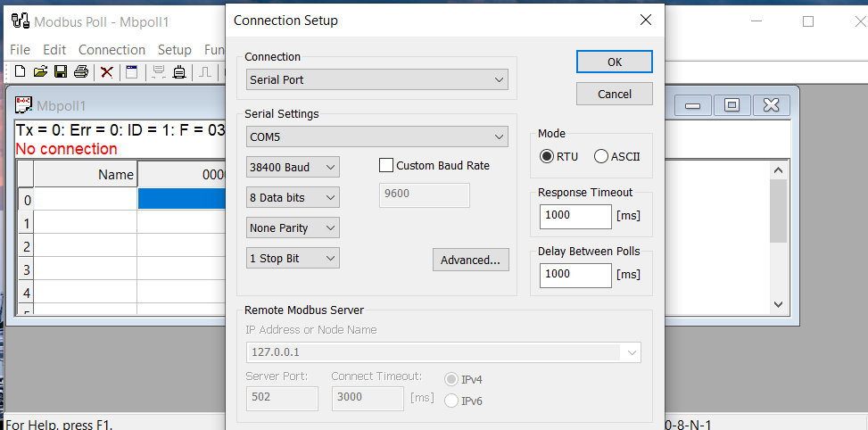This screenshot has height=430, width=868.
Task: Click the red X delete icon
Action: pyautogui.click(x=106, y=71)
